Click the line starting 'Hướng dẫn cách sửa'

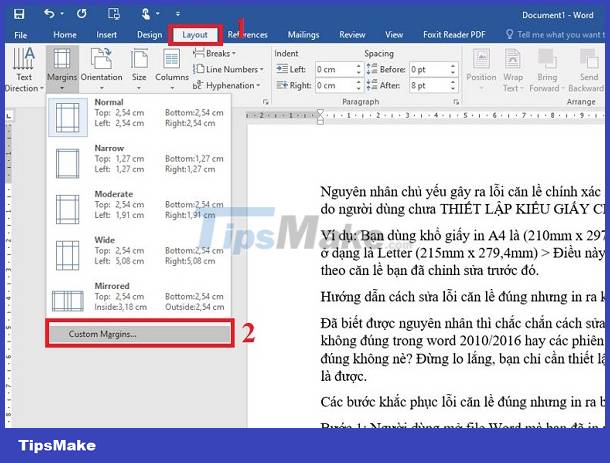click(463, 297)
